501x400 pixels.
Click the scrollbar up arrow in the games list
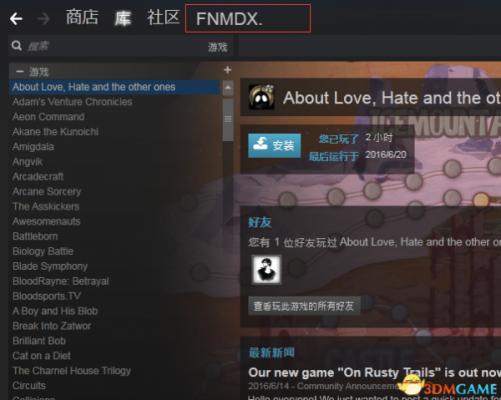tap(228, 88)
